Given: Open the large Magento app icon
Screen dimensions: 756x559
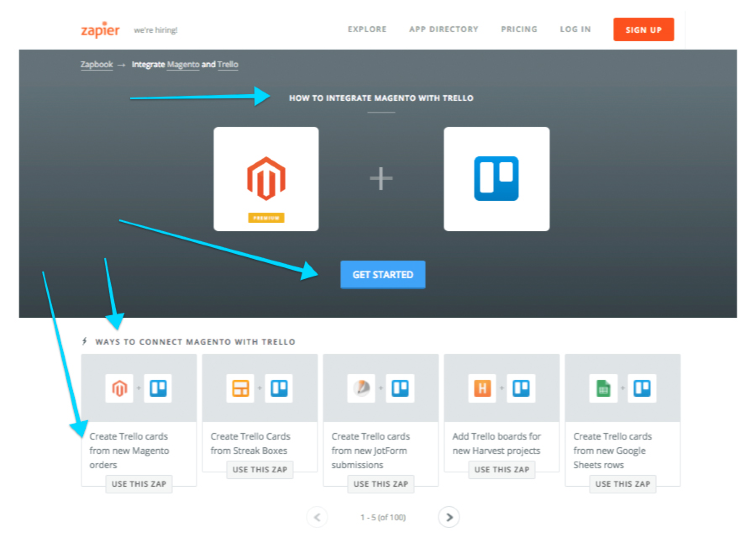Looking at the screenshot, I should (x=266, y=179).
